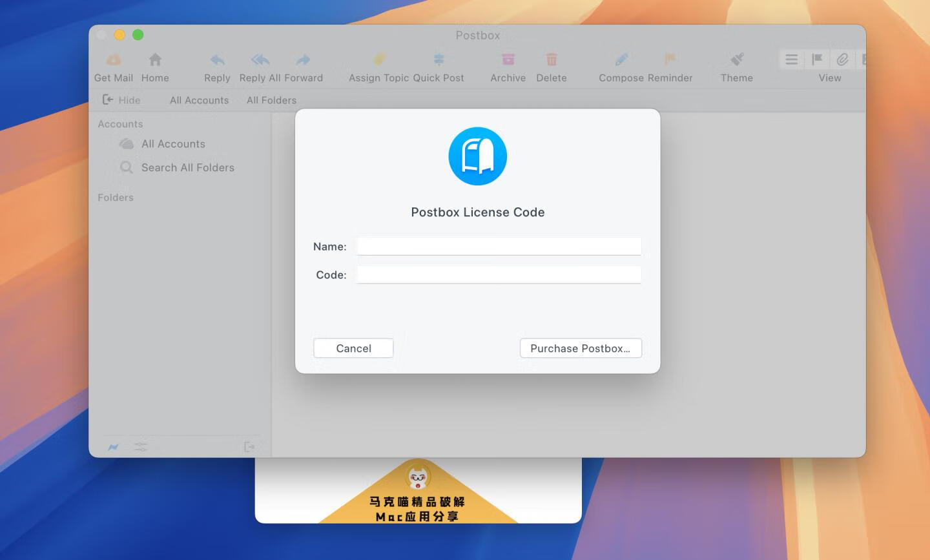Open the Theme paintbrush icon
The image size is (930, 560).
737,59
